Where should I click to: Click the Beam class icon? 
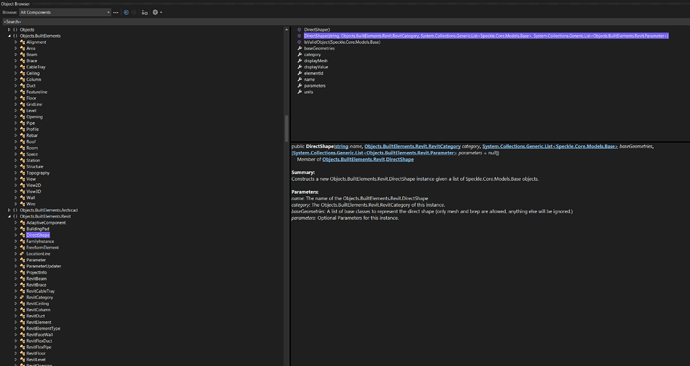pos(22,55)
